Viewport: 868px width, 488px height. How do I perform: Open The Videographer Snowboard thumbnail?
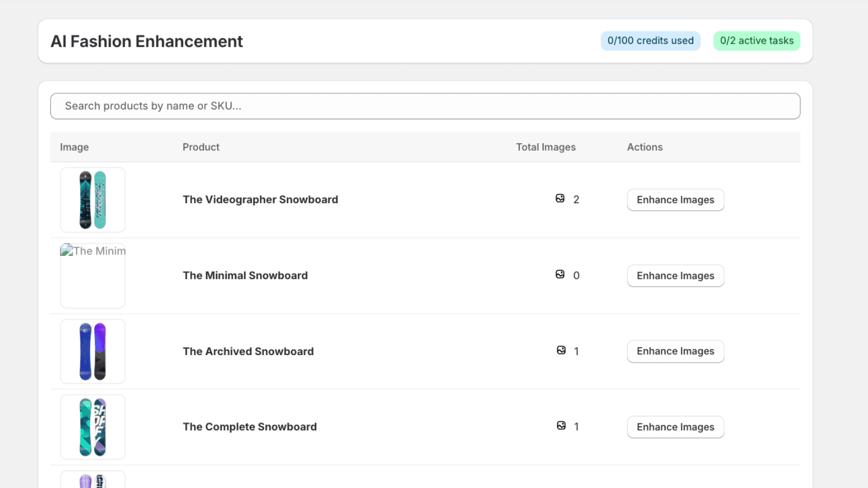pyautogui.click(x=93, y=200)
